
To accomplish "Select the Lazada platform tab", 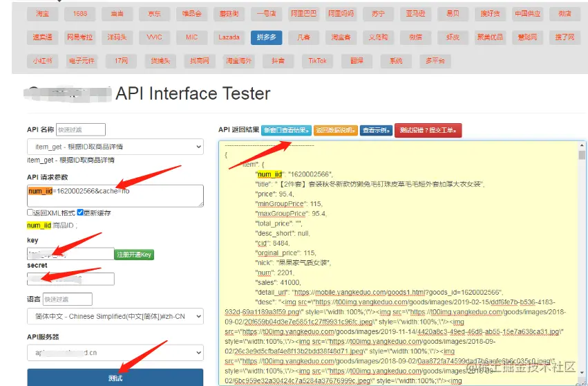I will 229,37.
